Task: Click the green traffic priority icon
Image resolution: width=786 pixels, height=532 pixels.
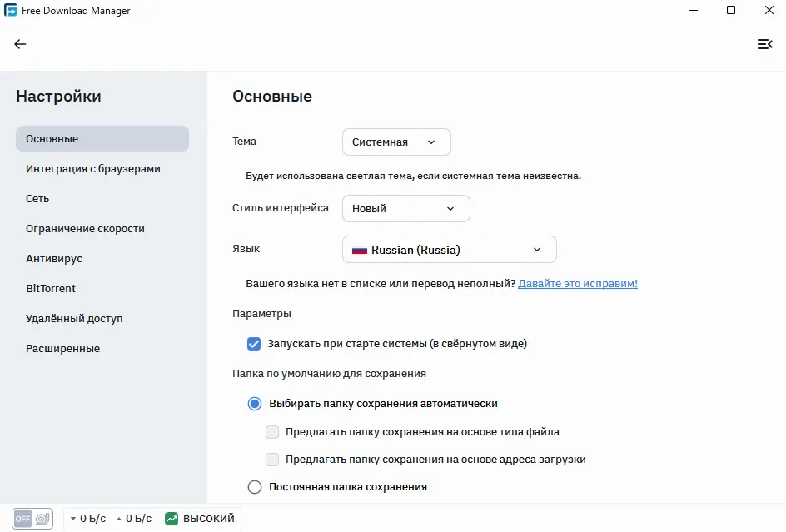Action: pyautogui.click(x=170, y=518)
